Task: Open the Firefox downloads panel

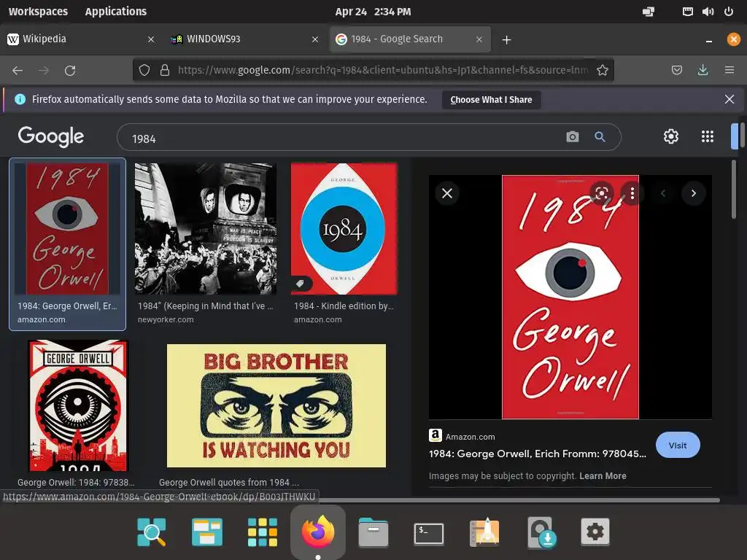Action: coord(703,71)
